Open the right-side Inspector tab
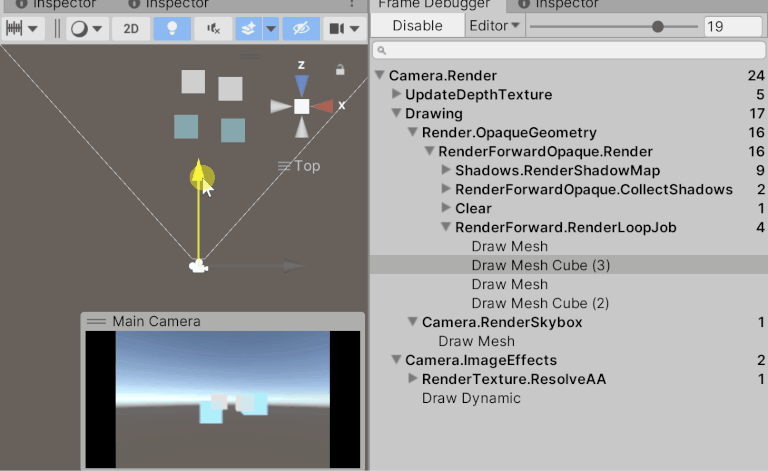The width and height of the screenshot is (768, 471). 565,5
